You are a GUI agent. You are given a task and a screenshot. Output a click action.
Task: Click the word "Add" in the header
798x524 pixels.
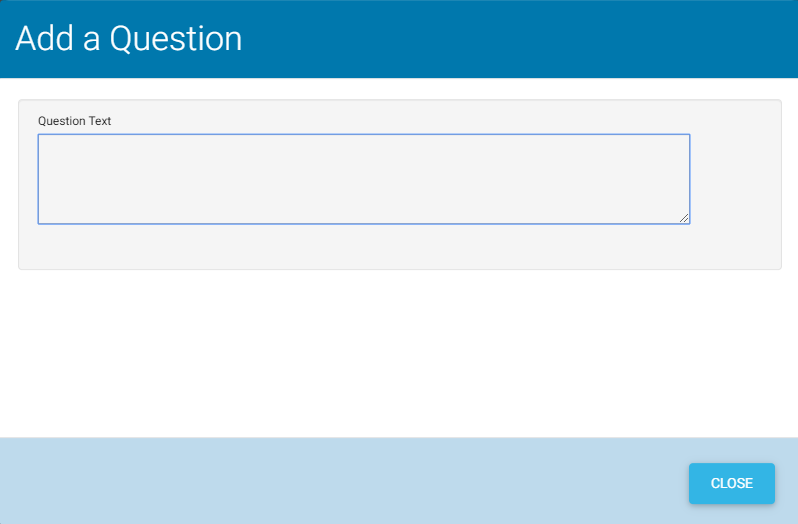tap(38, 39)
